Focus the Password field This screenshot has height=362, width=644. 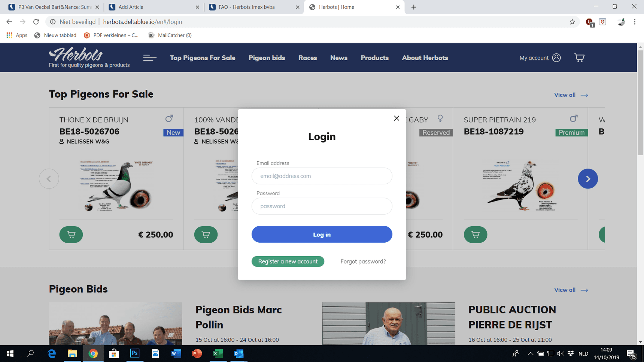[322, 206]
